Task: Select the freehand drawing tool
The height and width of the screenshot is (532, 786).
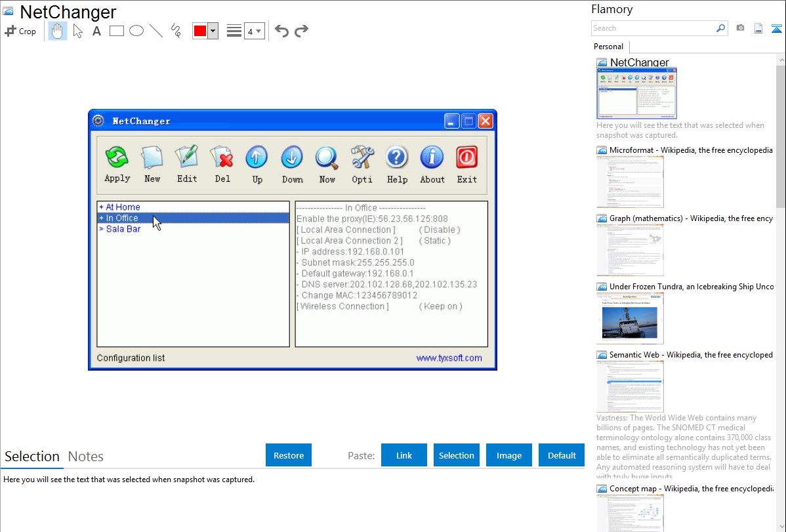Action: (176, 31)
